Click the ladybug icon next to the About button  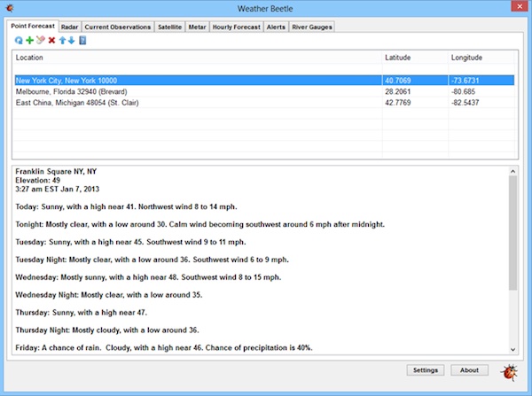(x=509, y=373)
